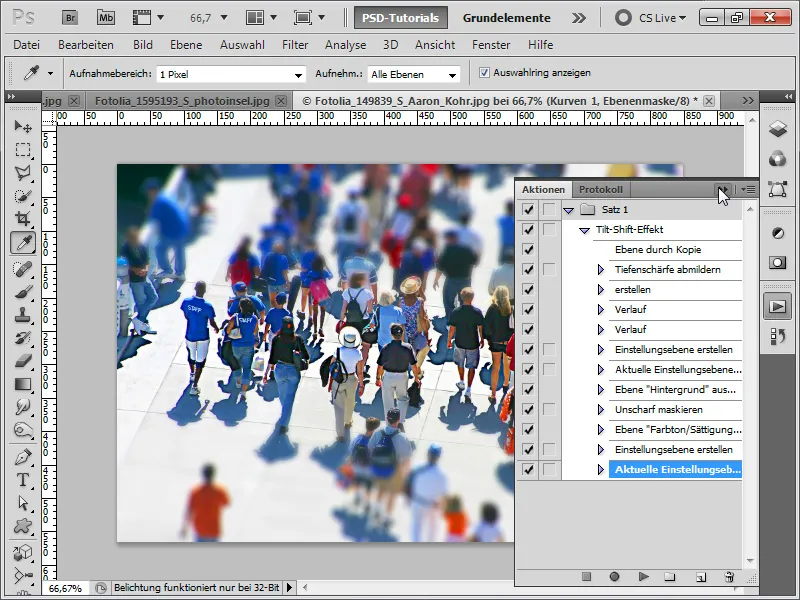Select PSD-Tutorials workspace button
Viewport: 800px width, 600px height.
pos(401,18)
